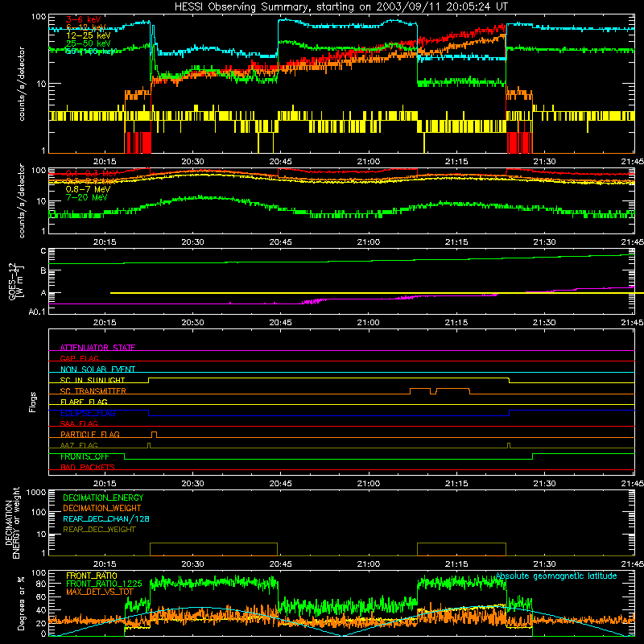The image size is (644, 644).
Task: Click the 0.1-0.3 MeV legend label
Action: coord(92,173)
